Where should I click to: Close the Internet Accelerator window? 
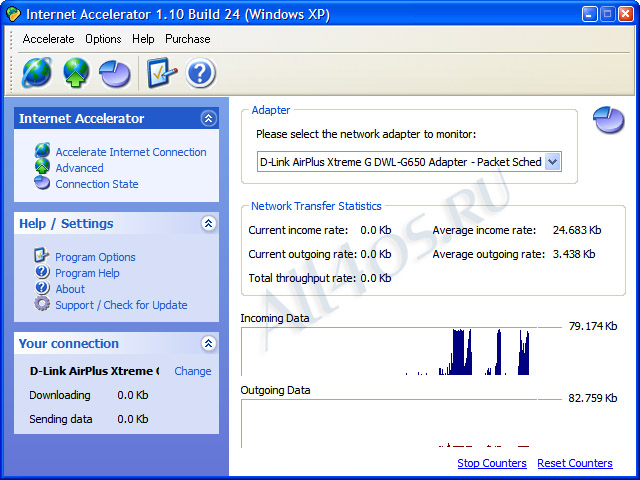(626, 14)
